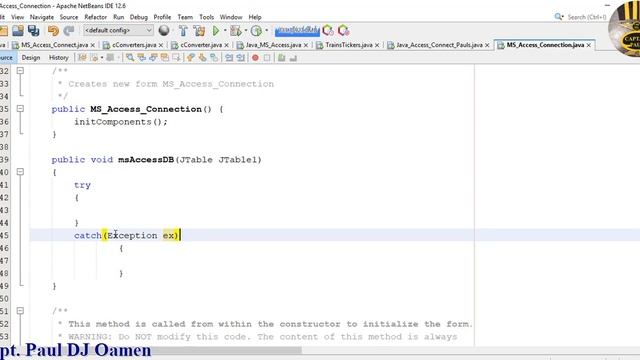Open the dropdown arrow next to Profile
The width and height of the screenshot is (640, 360).
point(267,31)
